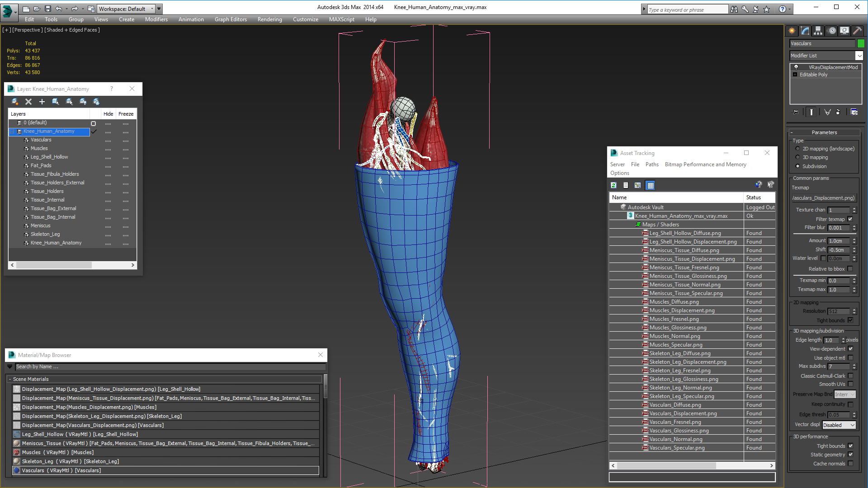
Task: Click Select Highlighted Objects icon in Layer dialog
Action: 56,102
